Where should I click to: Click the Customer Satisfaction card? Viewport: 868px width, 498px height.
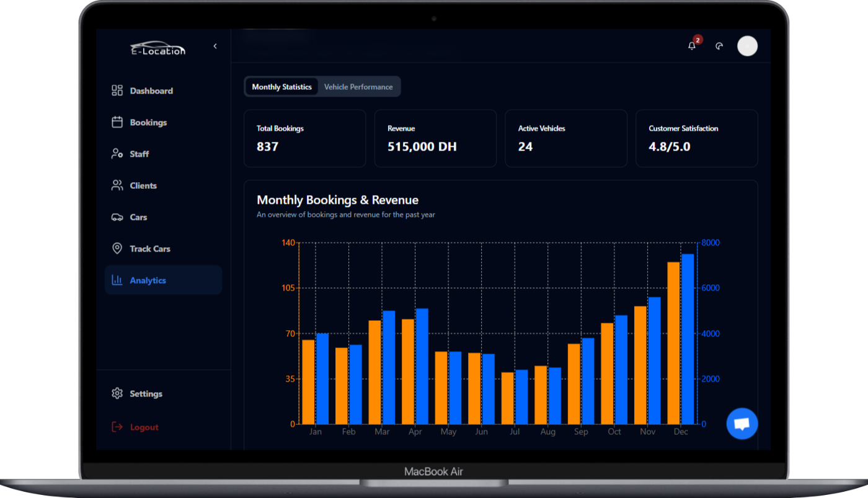(x=696, y=138)
